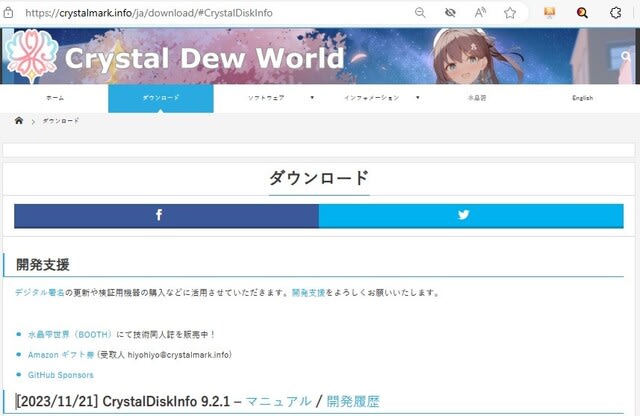
Task: Switch site language to English
Action: pos(582,98)
